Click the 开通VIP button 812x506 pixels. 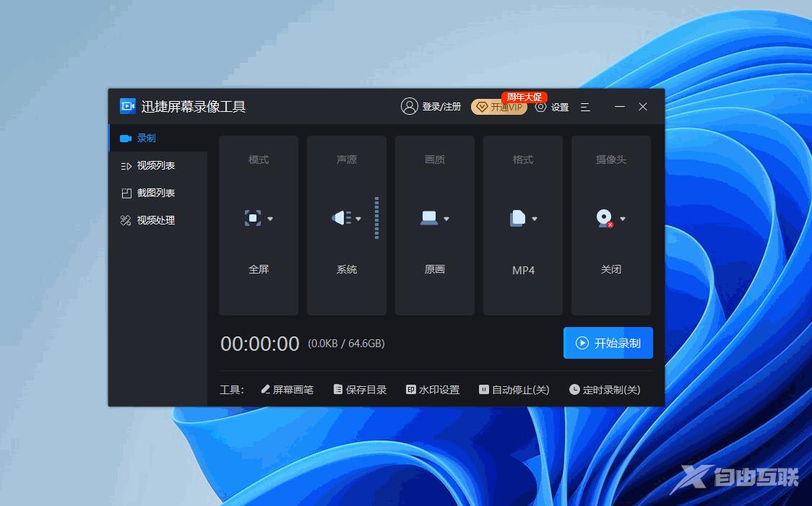498,107
